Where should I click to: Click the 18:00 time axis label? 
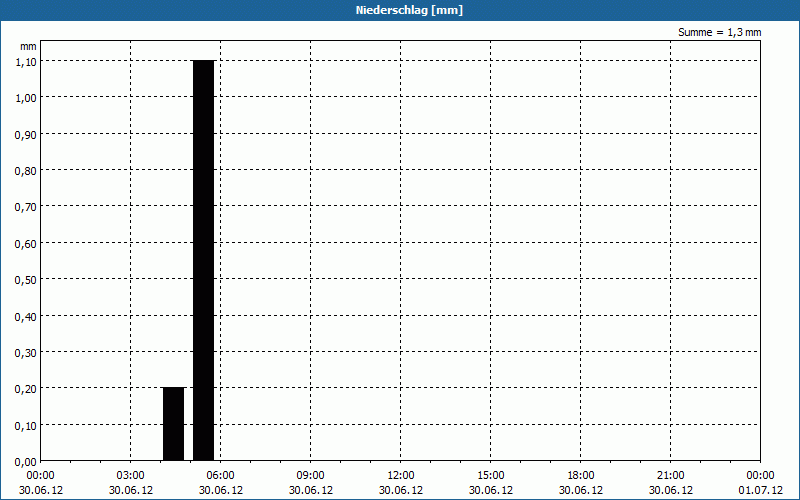click(x=581, y=476)
